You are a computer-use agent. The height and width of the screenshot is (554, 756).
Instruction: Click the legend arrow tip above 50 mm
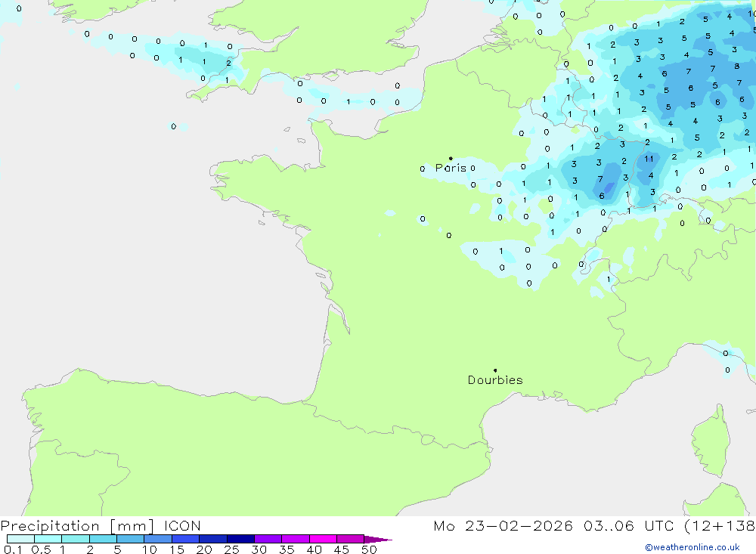tap(378, 539)
